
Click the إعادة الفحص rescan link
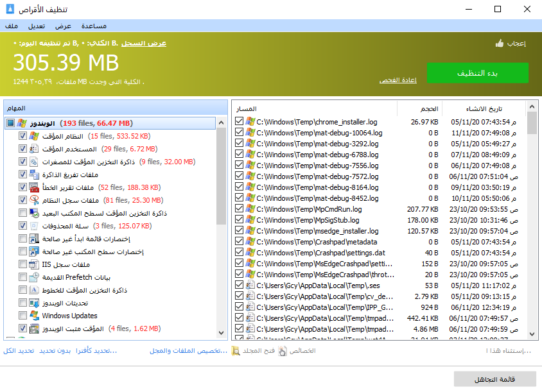pos(398,80)
